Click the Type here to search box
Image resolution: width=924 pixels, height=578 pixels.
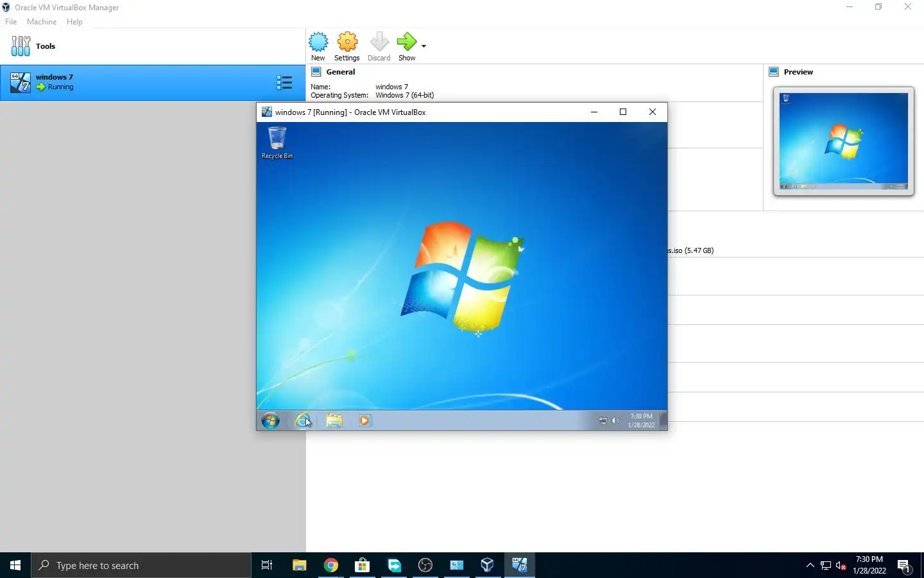(x=141, y=565)
